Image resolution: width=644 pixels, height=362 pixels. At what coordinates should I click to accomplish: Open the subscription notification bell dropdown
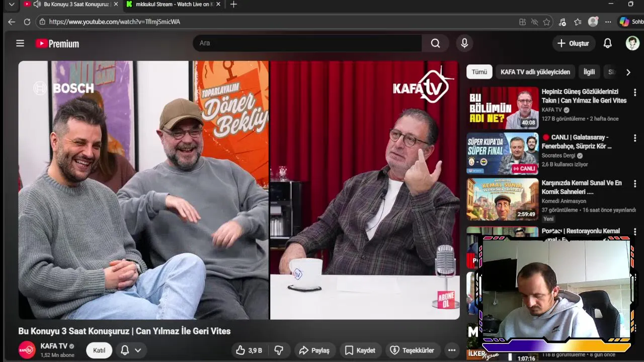click(x=130, y=350)
